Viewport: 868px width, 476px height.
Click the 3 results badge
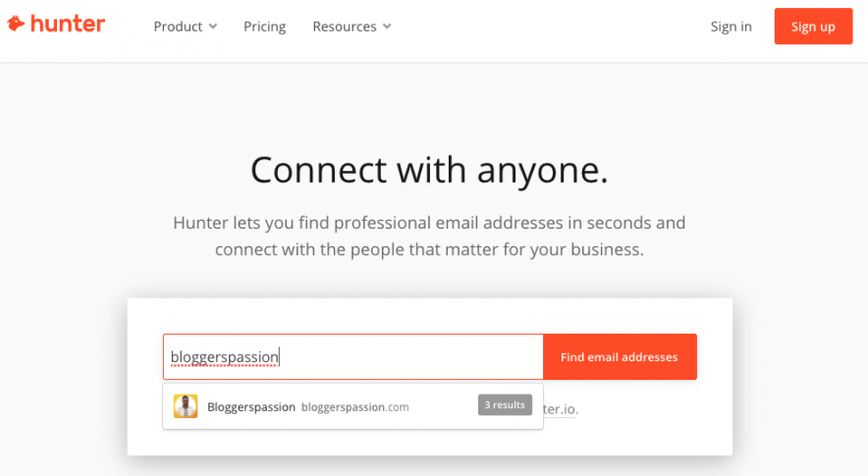point(505,404)
